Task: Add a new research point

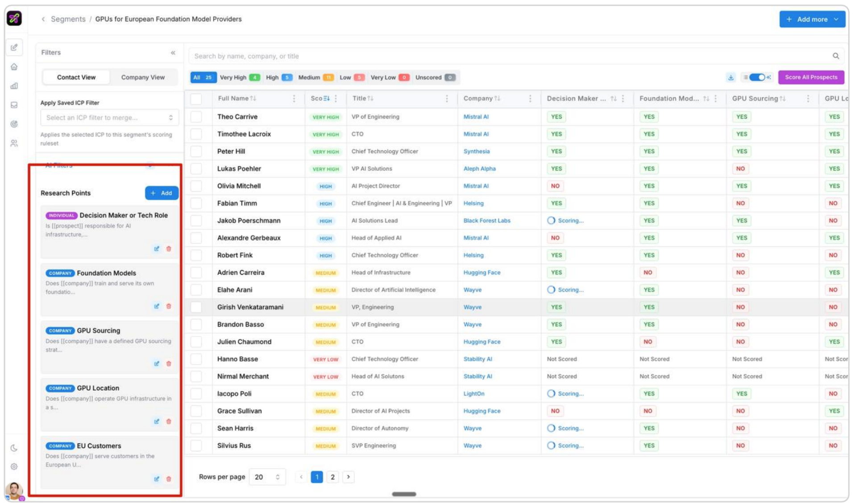Action: (162, 193)
